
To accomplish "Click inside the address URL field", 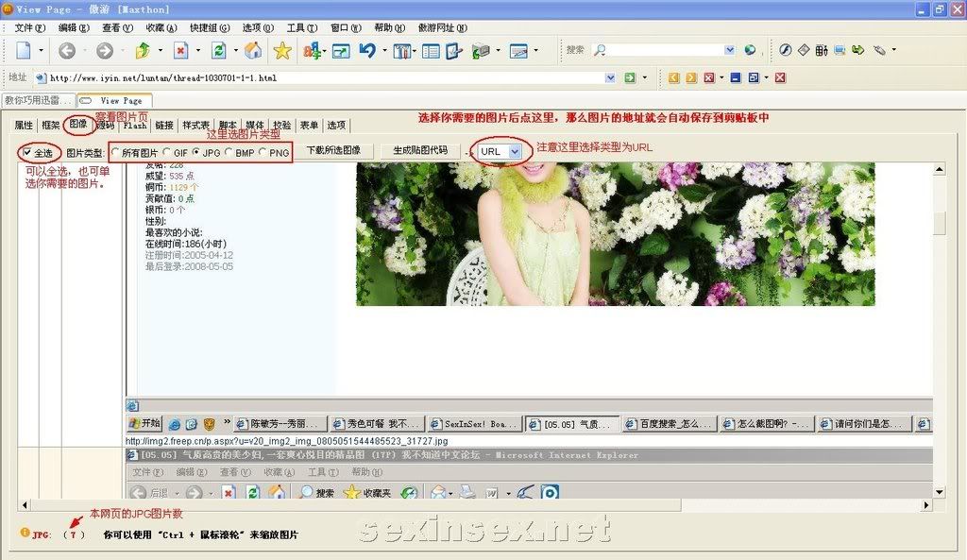I will 324,77.
